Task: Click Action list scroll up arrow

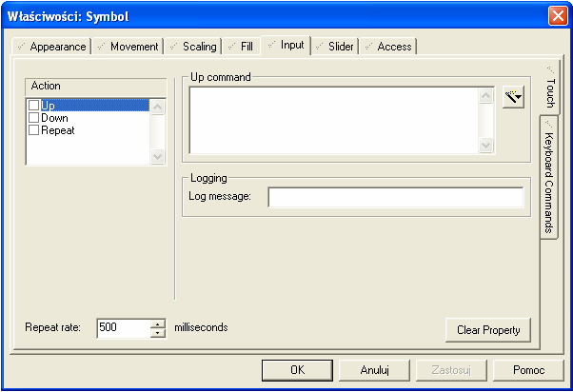Action: 157,108
